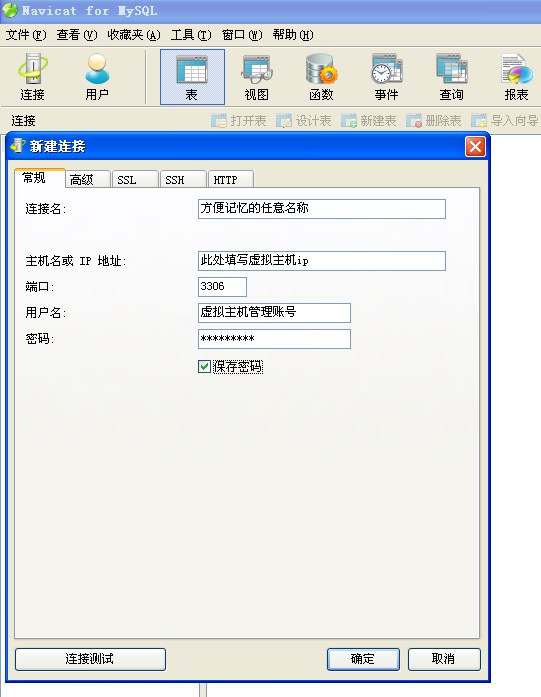Select the 表 table icon

point(192,77)
